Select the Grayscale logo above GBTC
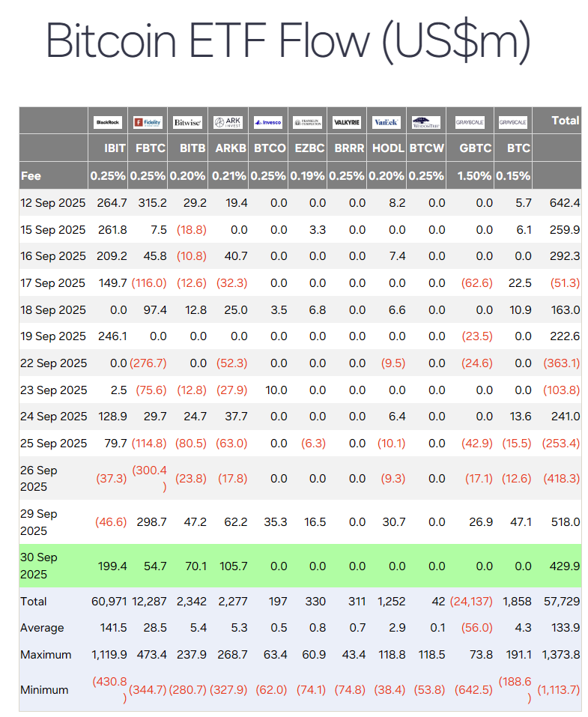This screenshot has width=588, height=717. point(473,122)
